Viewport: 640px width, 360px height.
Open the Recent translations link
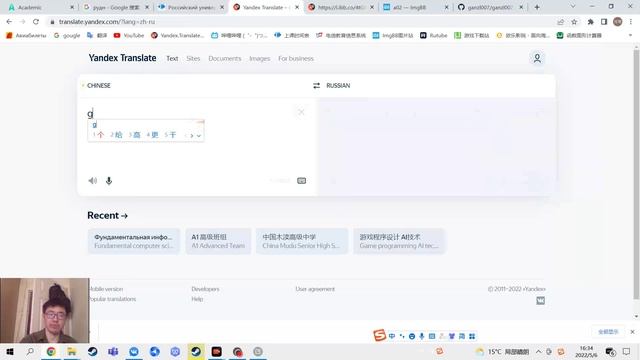[x=107, y=216]
